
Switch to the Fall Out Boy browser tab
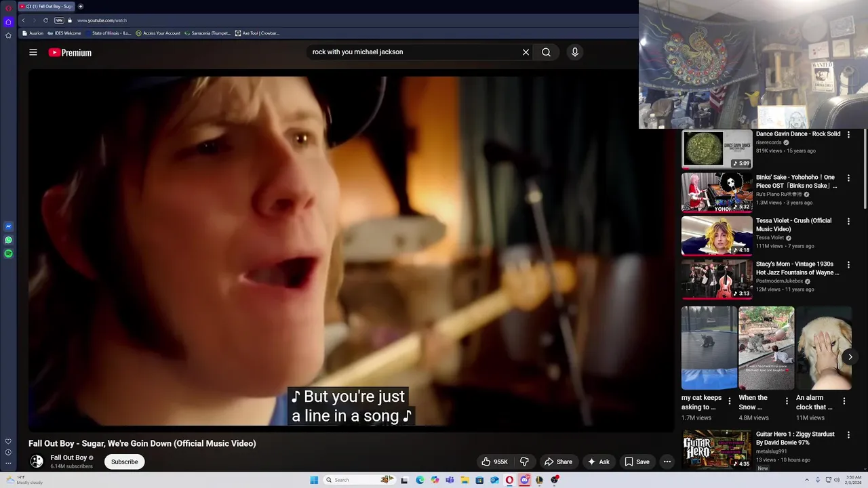tap(47, 6)
